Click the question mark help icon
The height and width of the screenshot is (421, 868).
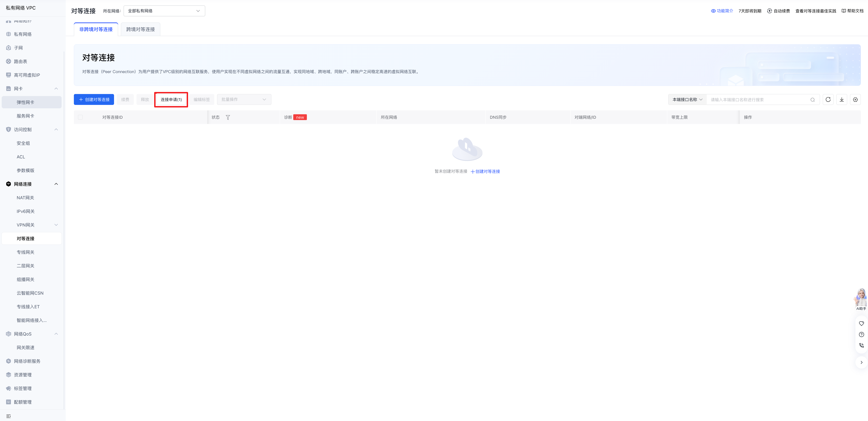pos(861,334)
